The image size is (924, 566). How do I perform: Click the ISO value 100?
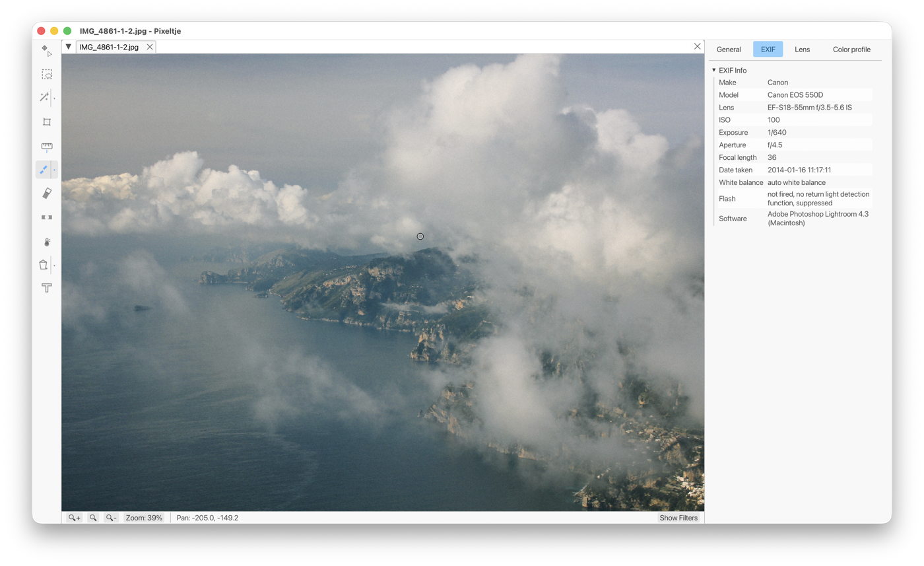[x=774, y=120]
